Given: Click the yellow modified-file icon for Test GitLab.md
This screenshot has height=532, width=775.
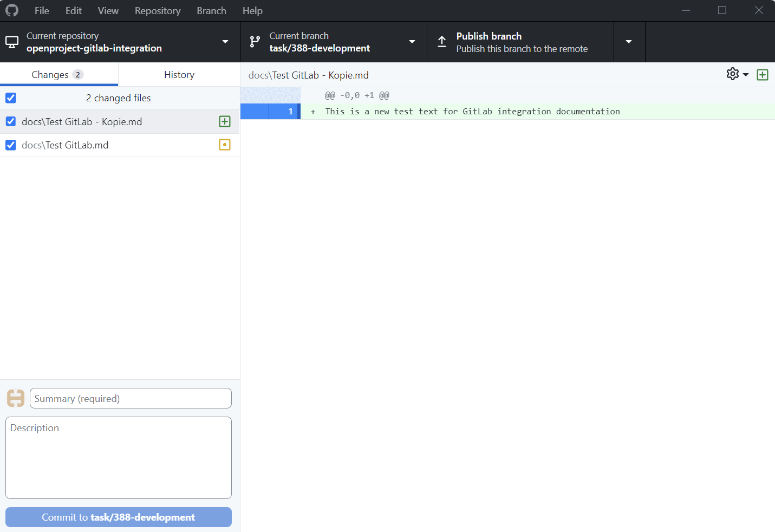Looking at the screenshot, I should coord(225,145).
